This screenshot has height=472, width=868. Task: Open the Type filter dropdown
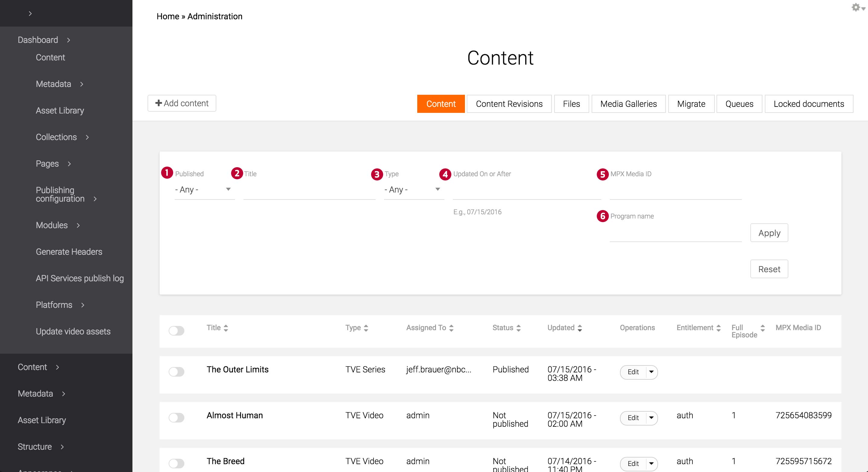click(x=413, y=190)
